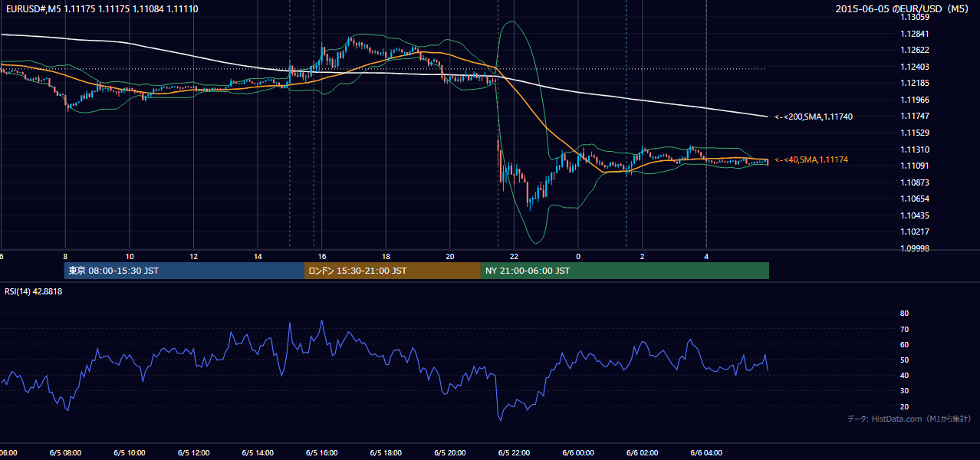Click the RSI(14) 42.8818 indicator label
The width and height of the screenshot is (980, 460).
point(34,291)
